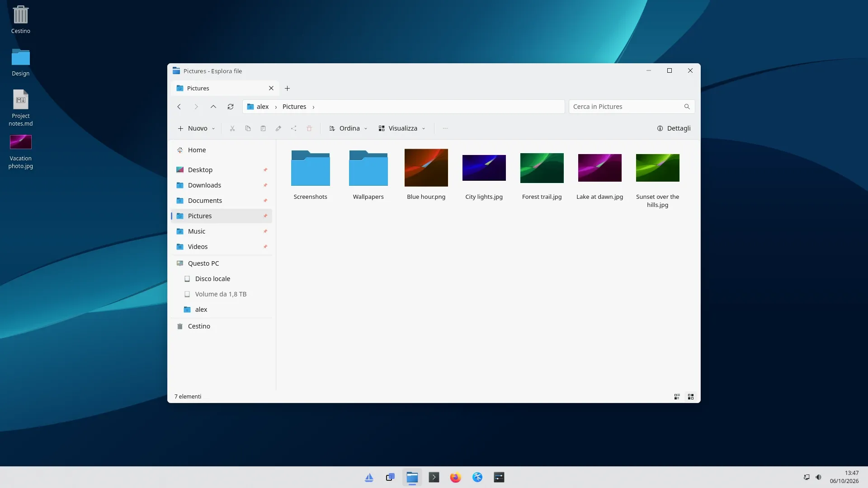Open the three-dots more options menu
The image size is (868, 488).
[445, 128]
